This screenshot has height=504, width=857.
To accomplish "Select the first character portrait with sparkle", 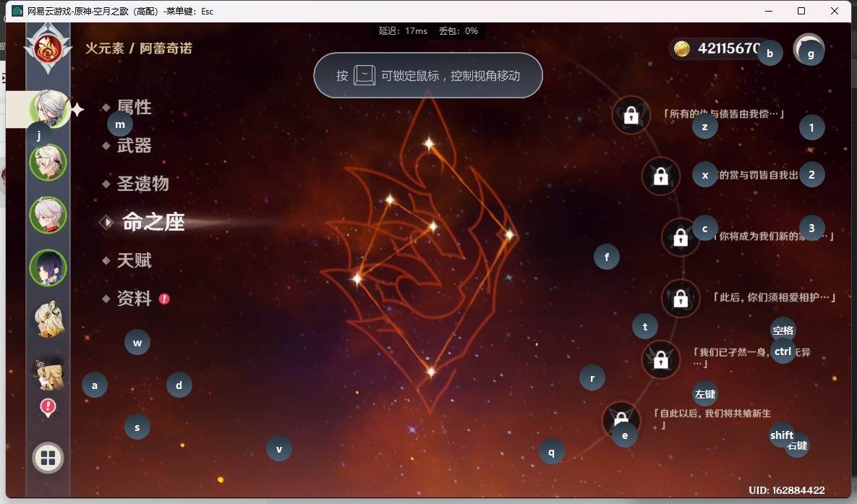I will click(x=48, y=108).
